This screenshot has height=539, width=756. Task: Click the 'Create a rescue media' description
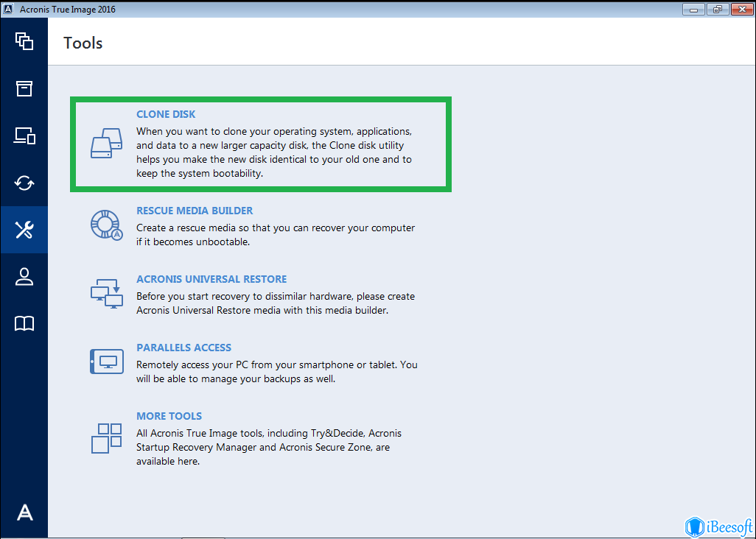pyautogui.click(x=276, y=235)
